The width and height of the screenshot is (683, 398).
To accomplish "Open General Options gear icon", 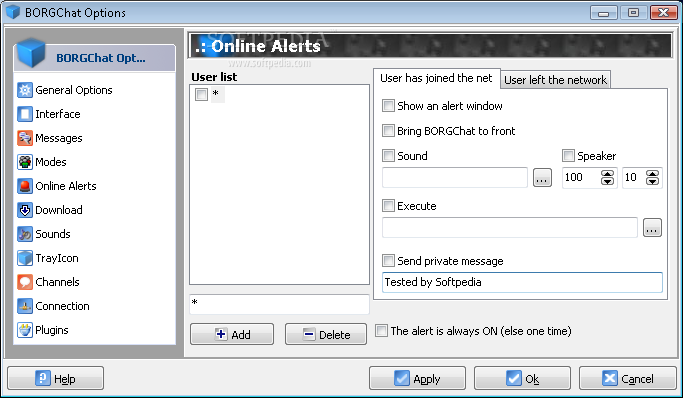I will click(25, 90).
